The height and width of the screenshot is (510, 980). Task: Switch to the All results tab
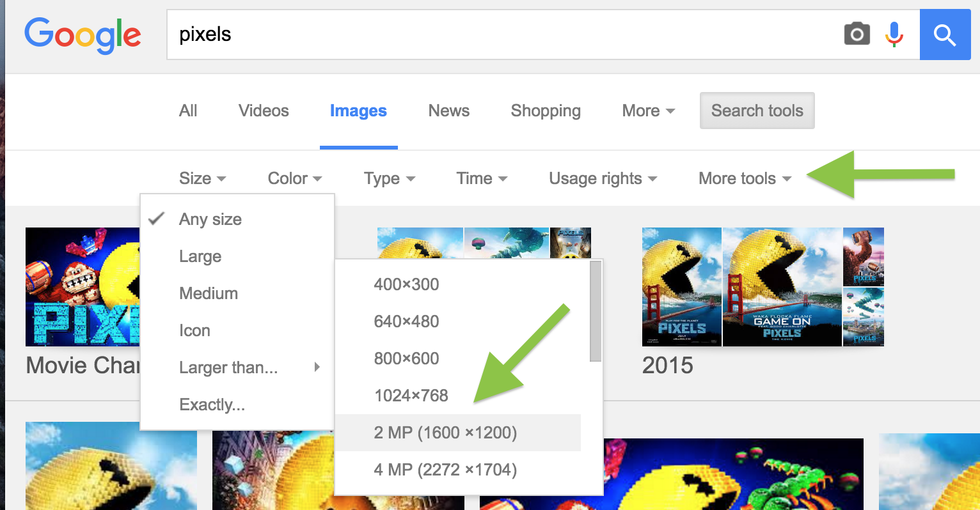(188, 111)
